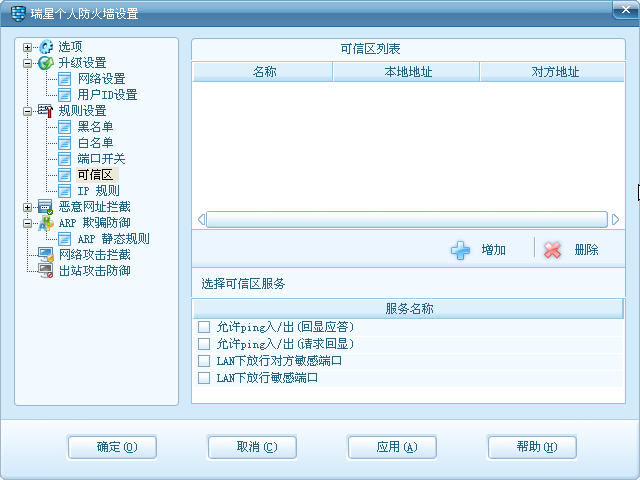
Task: Collapse the 规则设置 tree node
Action: tap(27, 111)
